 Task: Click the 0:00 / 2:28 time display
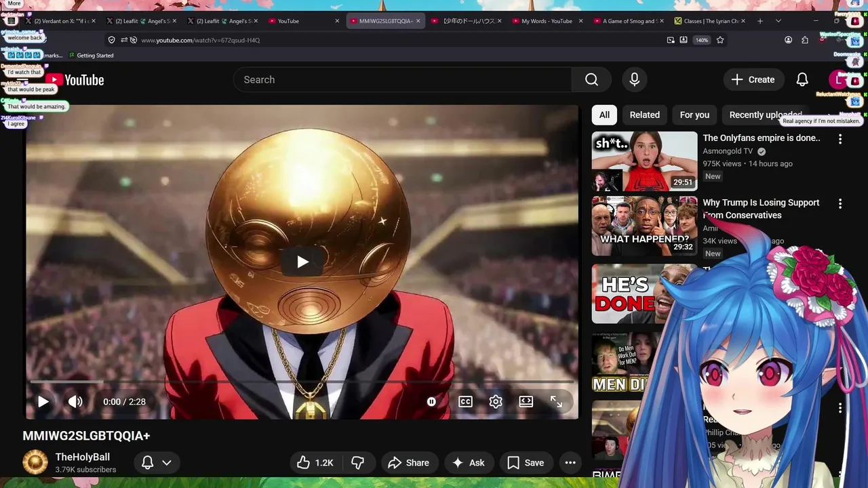(x=124, y=402)
